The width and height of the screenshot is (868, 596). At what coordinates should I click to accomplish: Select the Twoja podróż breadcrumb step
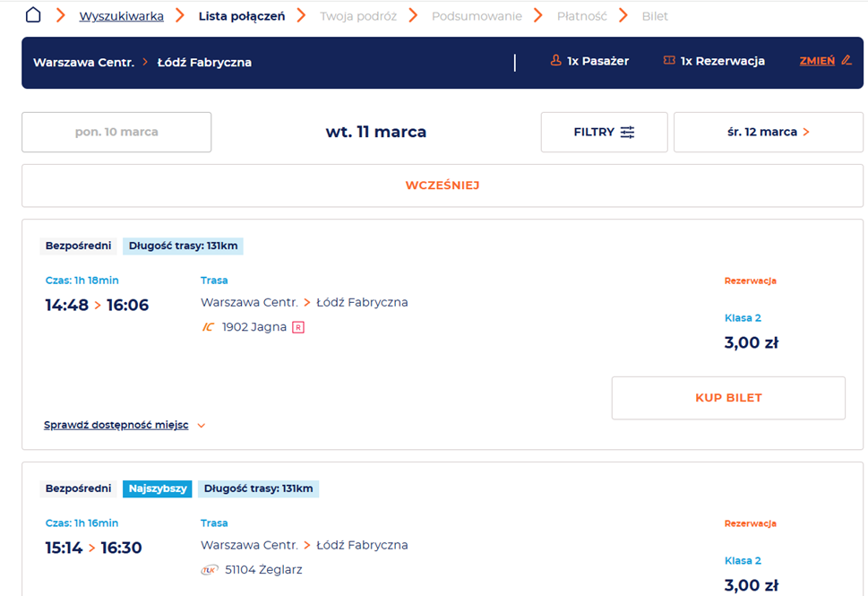point(358,17)
